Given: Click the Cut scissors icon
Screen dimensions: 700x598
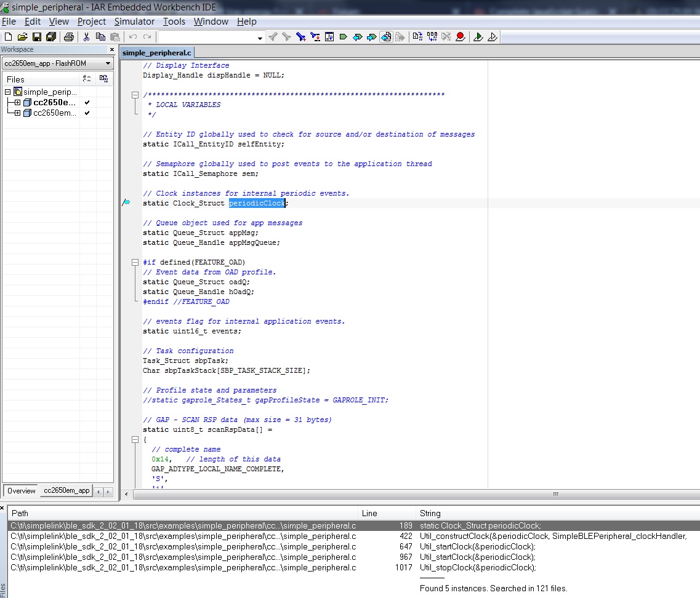Looking at the screenshot, I should (x=86, y=37).
